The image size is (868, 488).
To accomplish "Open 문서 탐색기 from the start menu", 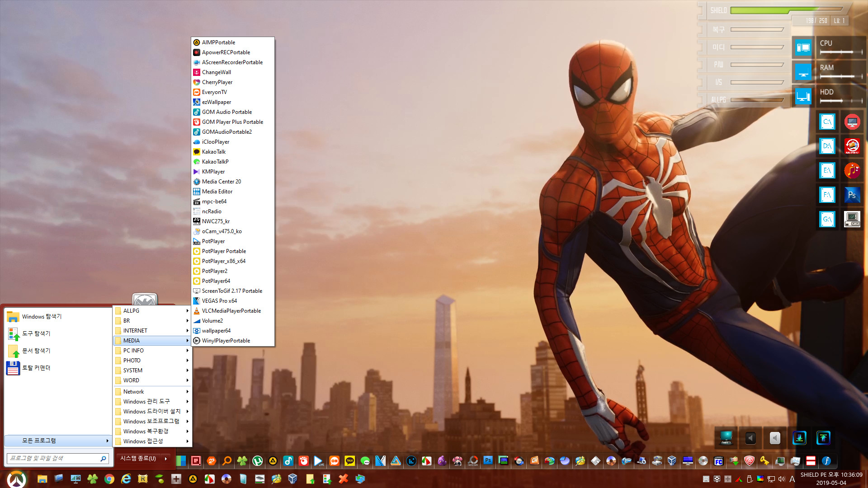I will 58,351.
